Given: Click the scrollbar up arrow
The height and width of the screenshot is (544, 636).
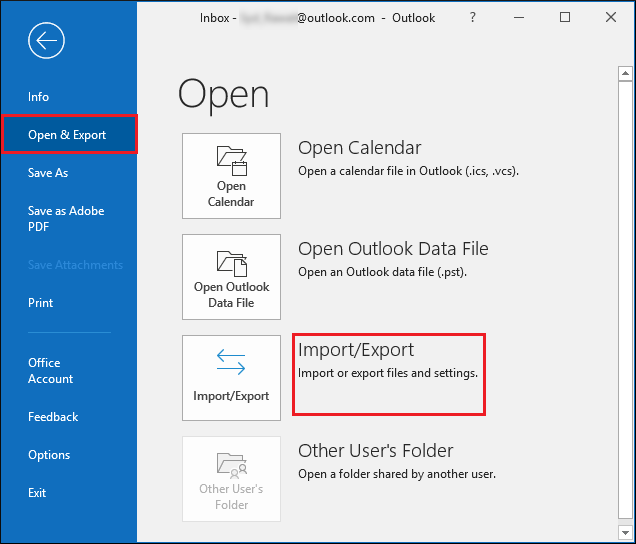Looking at the screenshot, I should (x=625, y=73).
